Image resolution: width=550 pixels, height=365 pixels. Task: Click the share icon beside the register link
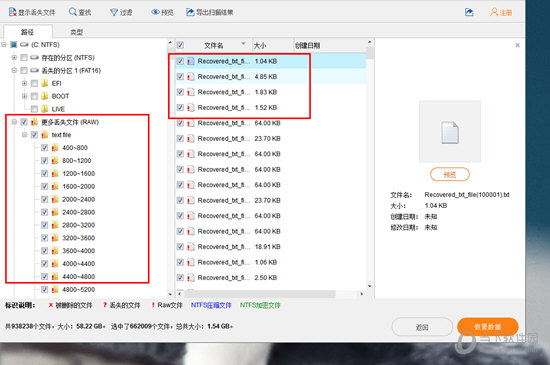coord(469,12)
